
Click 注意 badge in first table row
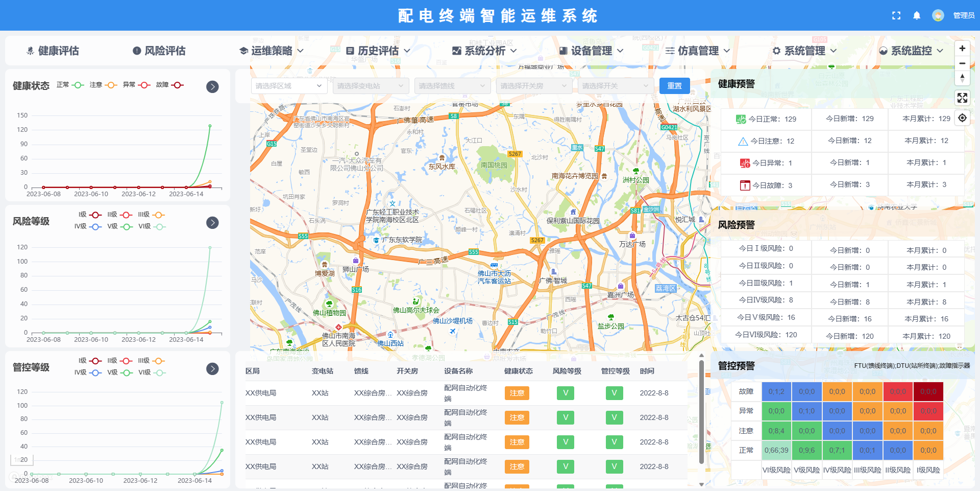(x=517, y=393)
